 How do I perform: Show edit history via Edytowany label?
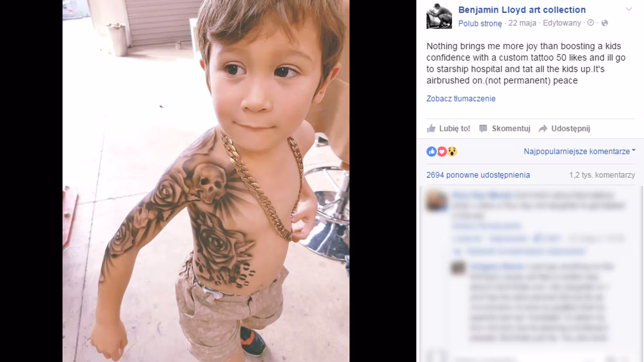(x=562, y=23)
